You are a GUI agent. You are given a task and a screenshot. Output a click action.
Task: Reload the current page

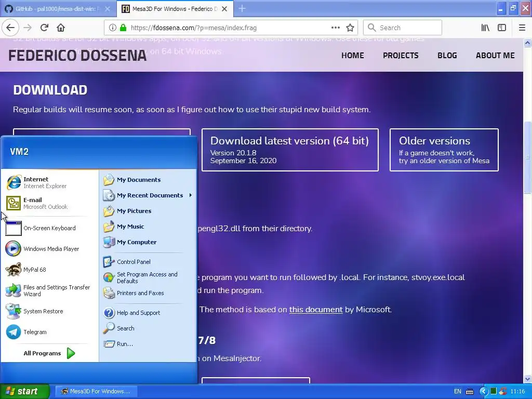45,28
